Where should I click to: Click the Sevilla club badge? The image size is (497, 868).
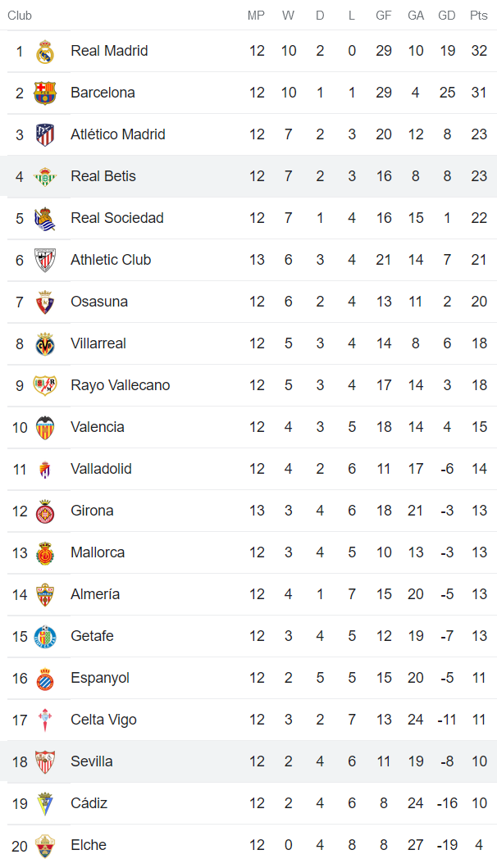point(45,762)
